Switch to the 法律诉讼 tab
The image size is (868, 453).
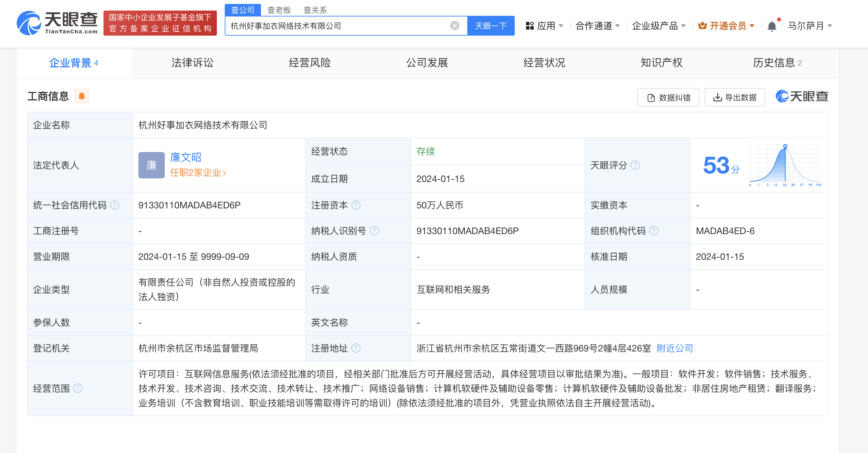192,63
